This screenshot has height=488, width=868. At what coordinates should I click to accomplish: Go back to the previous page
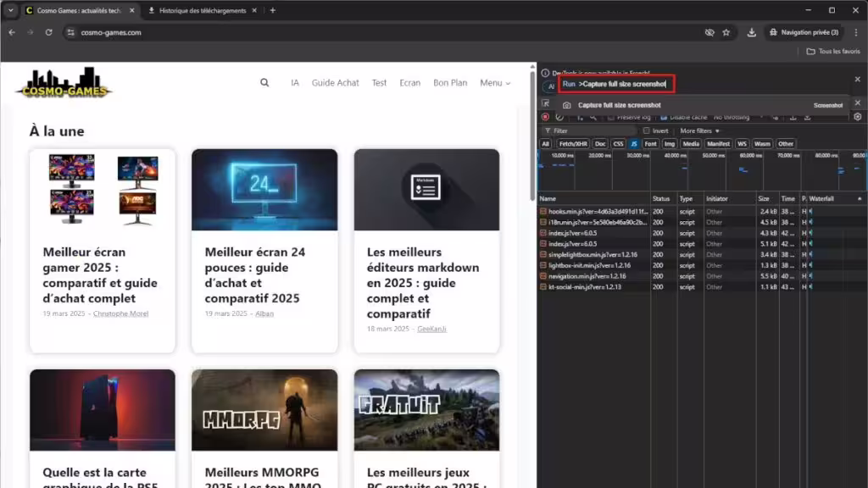click(12, 33)
